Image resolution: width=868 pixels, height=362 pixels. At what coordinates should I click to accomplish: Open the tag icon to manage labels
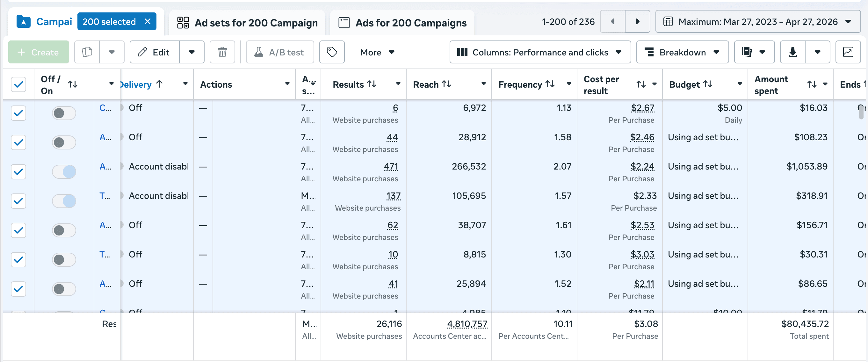click(x=332, y=52)
